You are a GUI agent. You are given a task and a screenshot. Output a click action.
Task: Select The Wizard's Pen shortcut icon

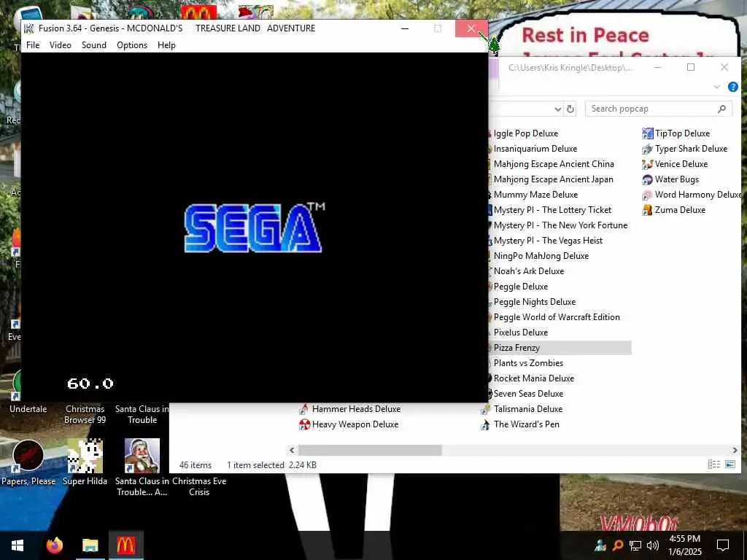coord(485,424)
